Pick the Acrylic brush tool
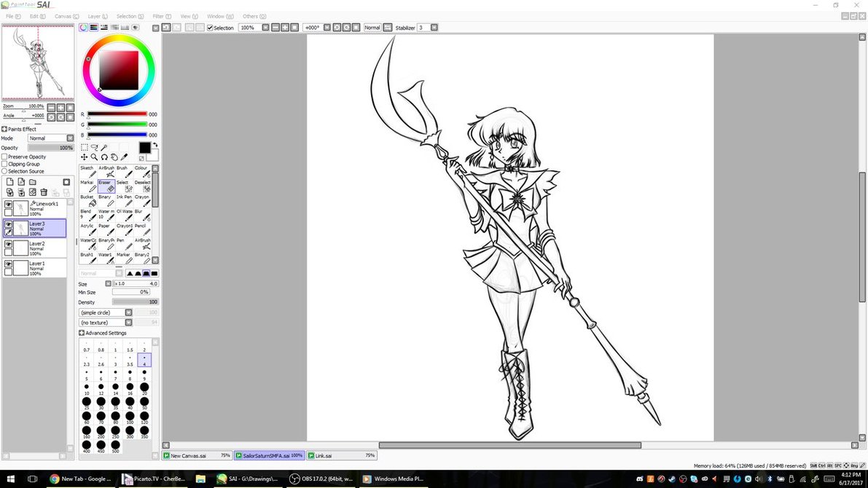 (88, 229)
